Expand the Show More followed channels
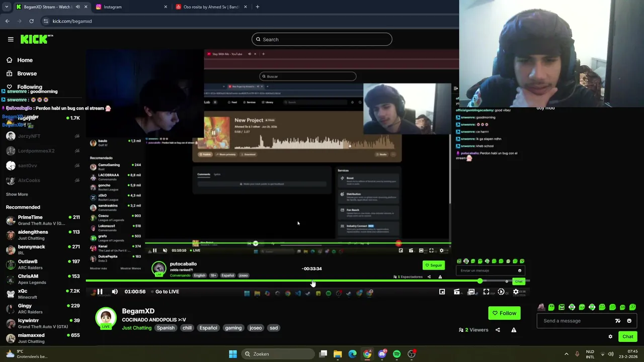The width and height of the screenshot is (644, 362). (x=17, y=194)
